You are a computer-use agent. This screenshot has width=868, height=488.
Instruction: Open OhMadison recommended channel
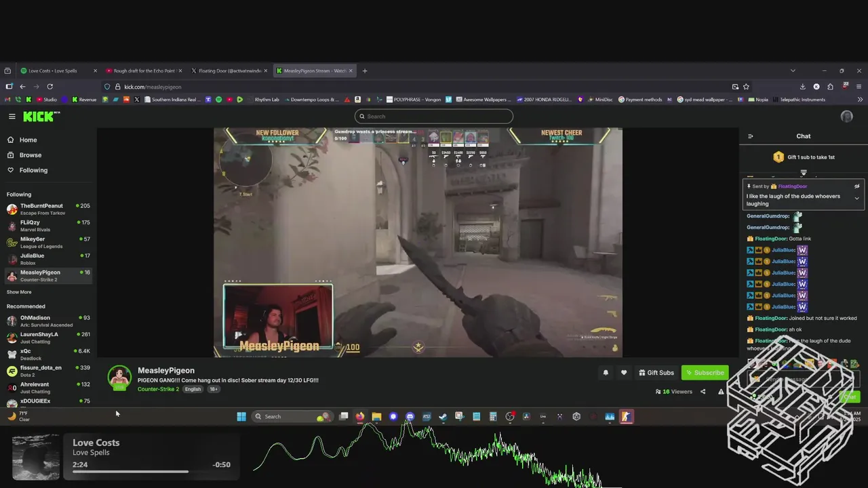48,321
